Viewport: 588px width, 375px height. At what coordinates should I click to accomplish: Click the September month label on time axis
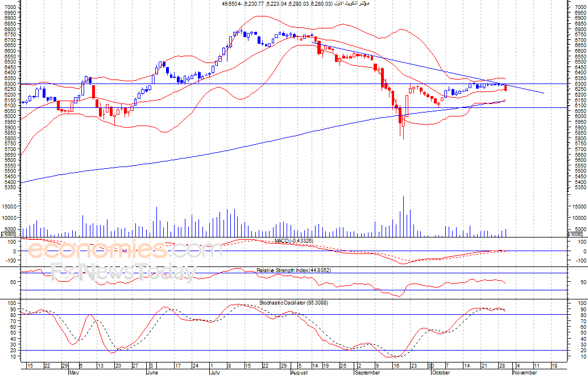[x=367, y=372]
